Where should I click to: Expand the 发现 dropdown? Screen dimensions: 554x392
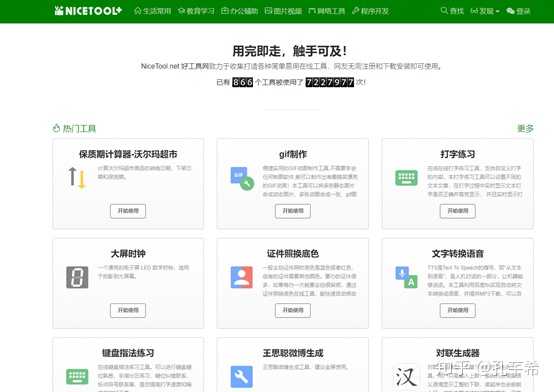coord(485,11)
